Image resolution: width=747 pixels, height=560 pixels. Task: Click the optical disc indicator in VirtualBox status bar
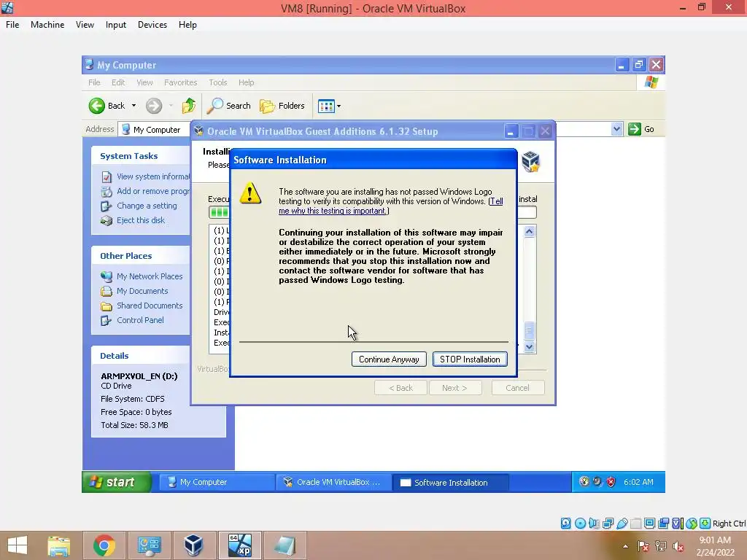pos(580,524)
